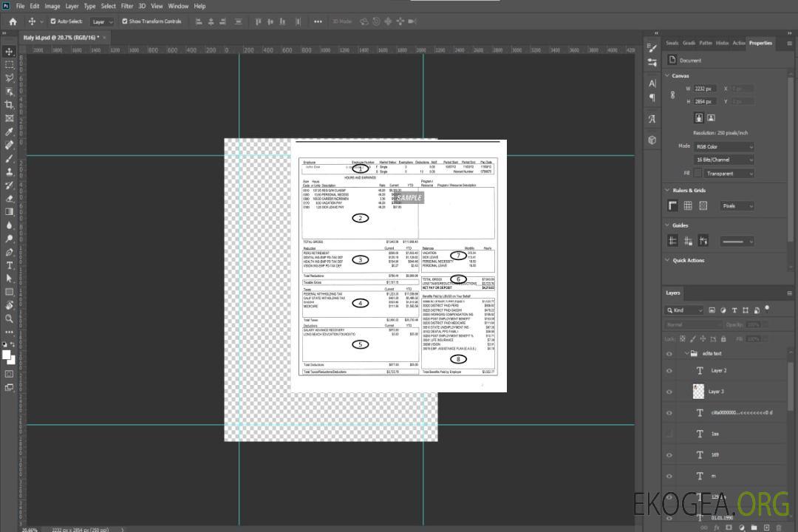Select the Zoom tool
This screenshot has width=798, height=532.
coord(9,318)
